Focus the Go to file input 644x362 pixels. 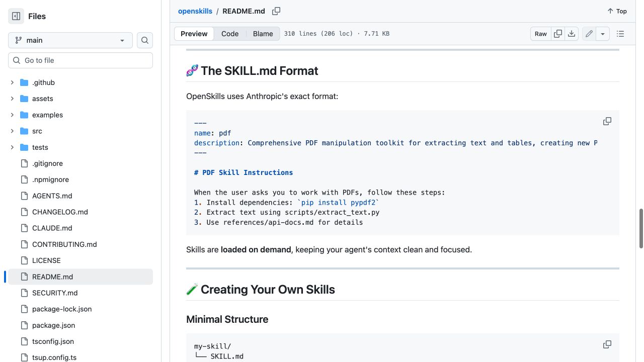80,60
